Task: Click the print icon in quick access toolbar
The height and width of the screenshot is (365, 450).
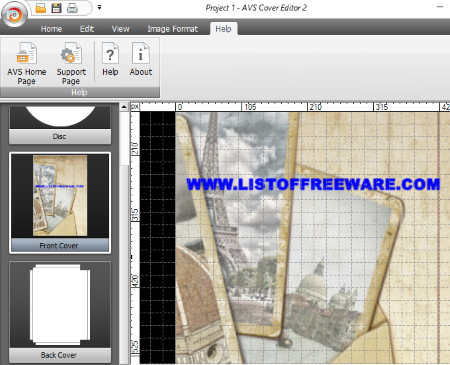Action: 72,8
